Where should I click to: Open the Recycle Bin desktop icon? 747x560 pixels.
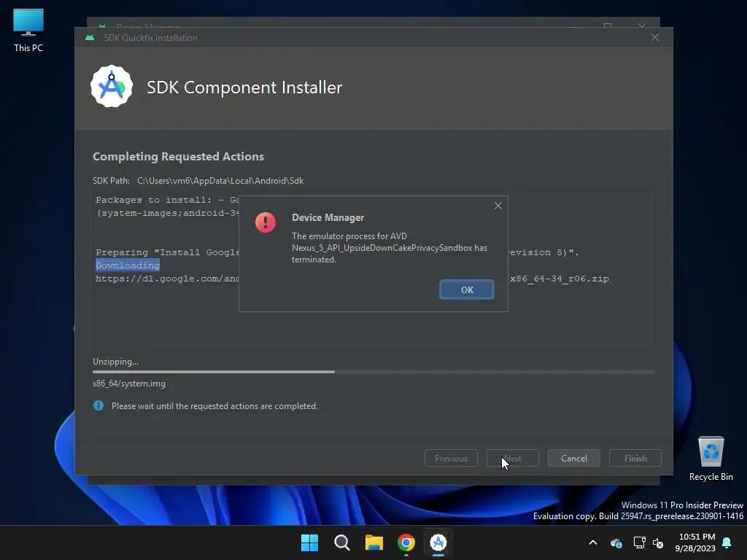711,459
